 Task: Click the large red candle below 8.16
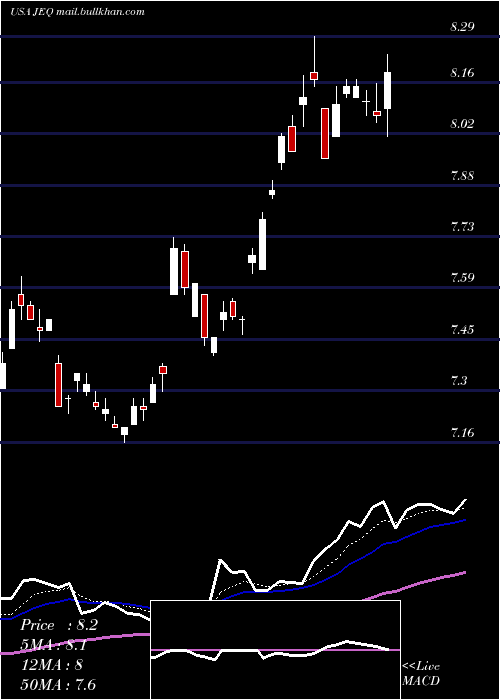click(325, 133)
